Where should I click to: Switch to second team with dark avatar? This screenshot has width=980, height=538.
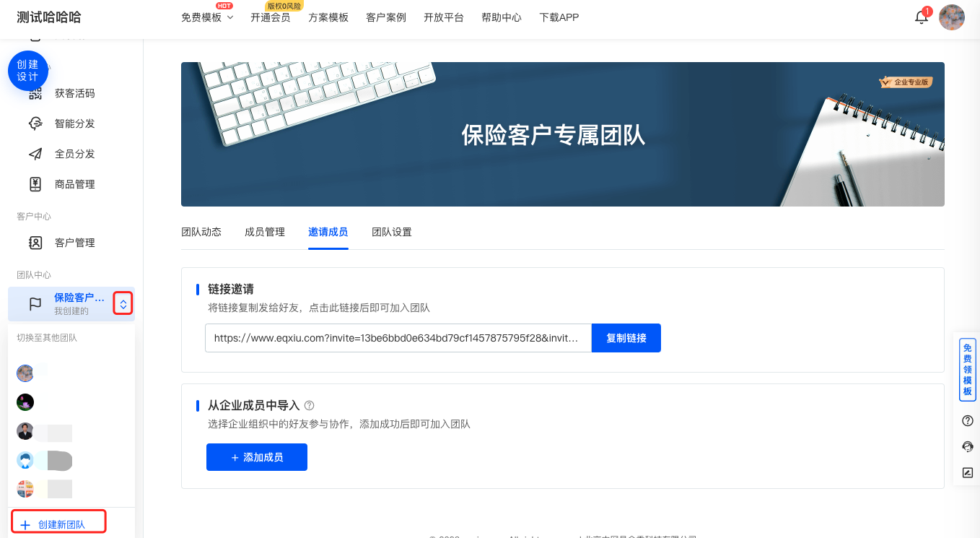(x=25, y=402)
